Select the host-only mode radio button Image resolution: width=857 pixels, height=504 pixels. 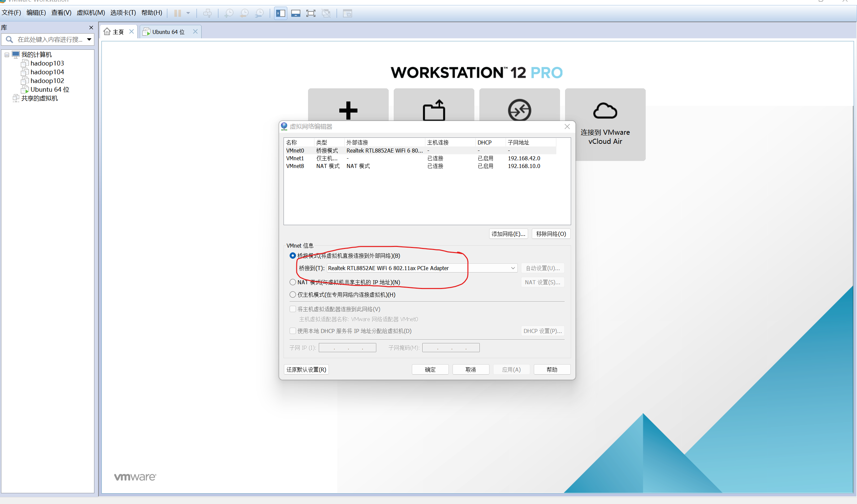293,295
